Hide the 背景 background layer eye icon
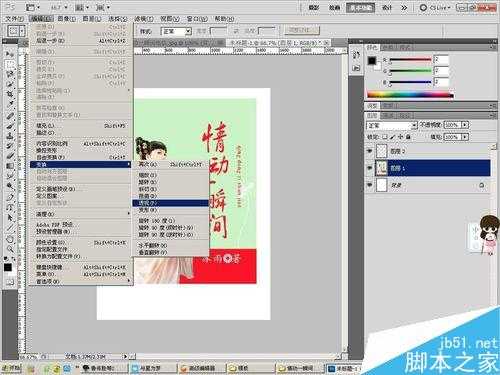Image resolution: width=500 pixels, height=375 pixels. click(369, 185)
